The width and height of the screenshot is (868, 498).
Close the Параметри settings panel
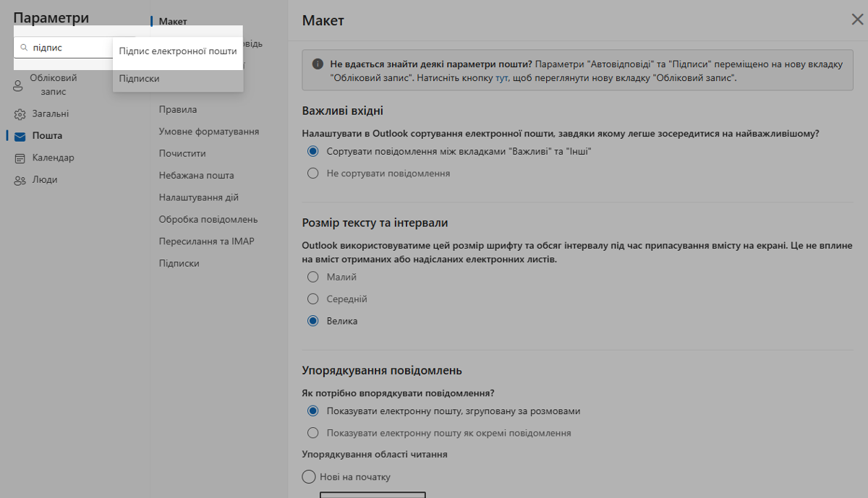point(857,20)
